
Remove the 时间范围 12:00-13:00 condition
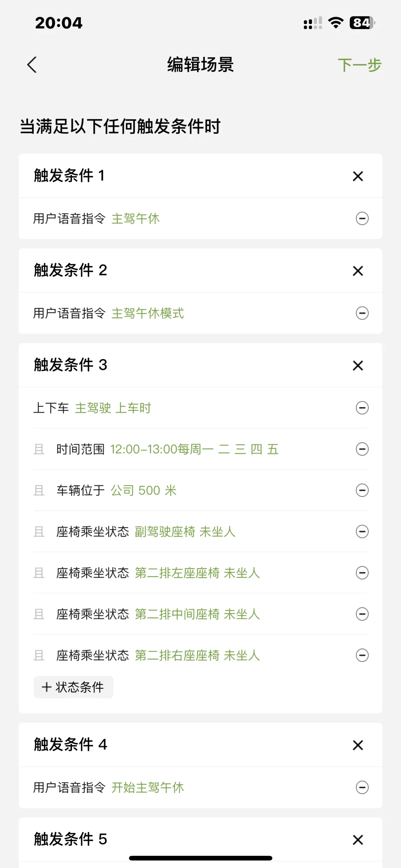click(362, 449)
